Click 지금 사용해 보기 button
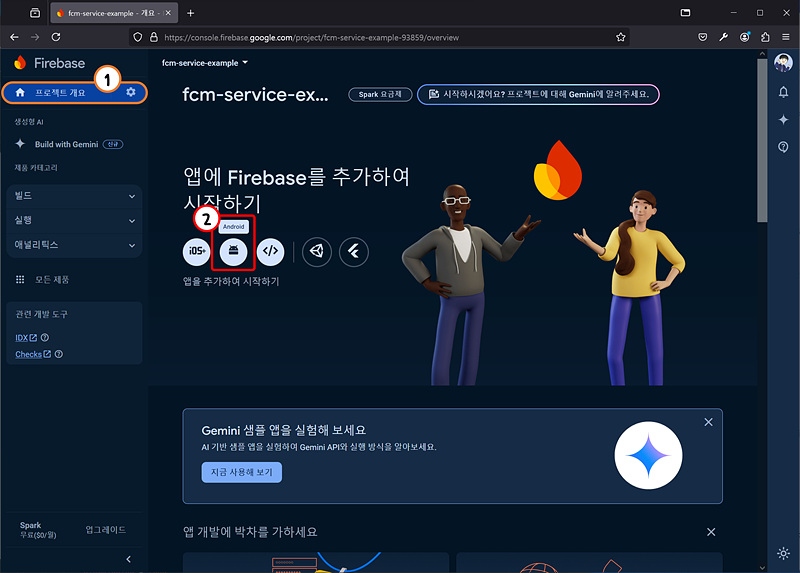Viewport: 800px width, 573px height. pyautogui.click(x=241, y=472)
